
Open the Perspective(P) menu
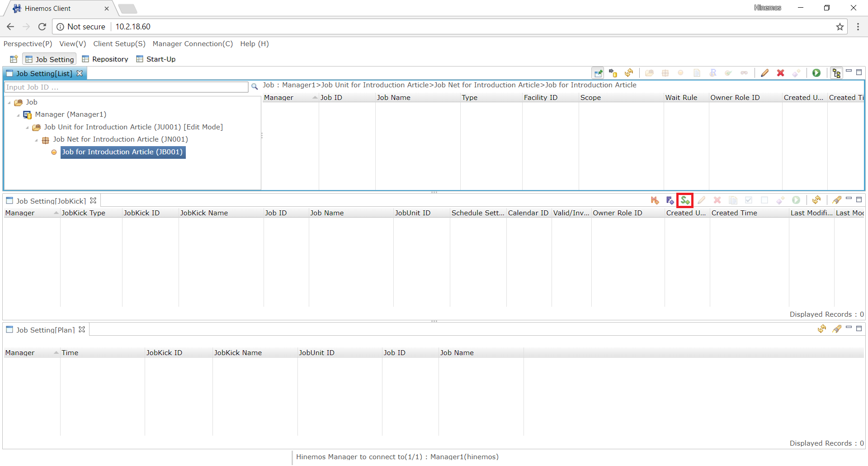(x=28, y=44)
